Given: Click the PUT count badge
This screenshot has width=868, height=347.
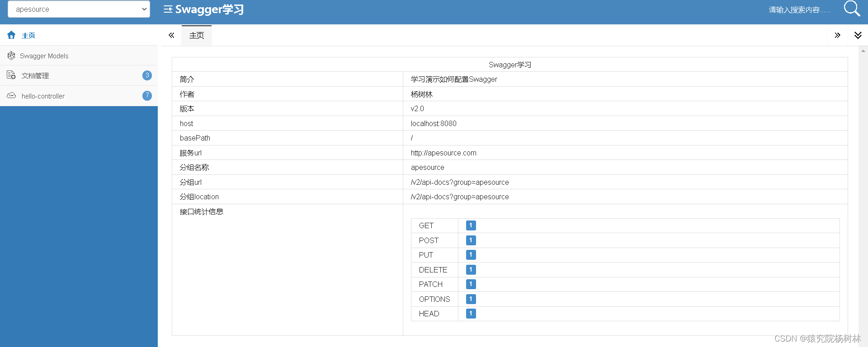Looking at the screenshot, I should point(471,255).
